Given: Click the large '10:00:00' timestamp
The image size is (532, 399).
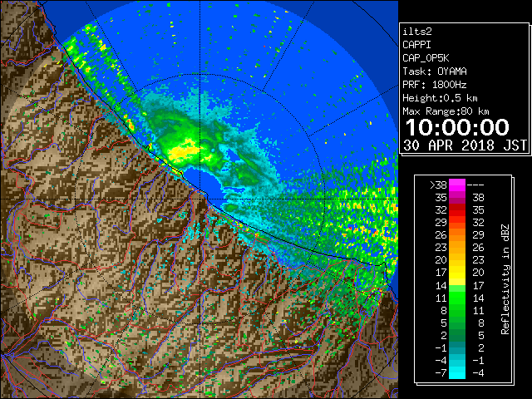Looking at the screenshot, I should pos(457,127).
